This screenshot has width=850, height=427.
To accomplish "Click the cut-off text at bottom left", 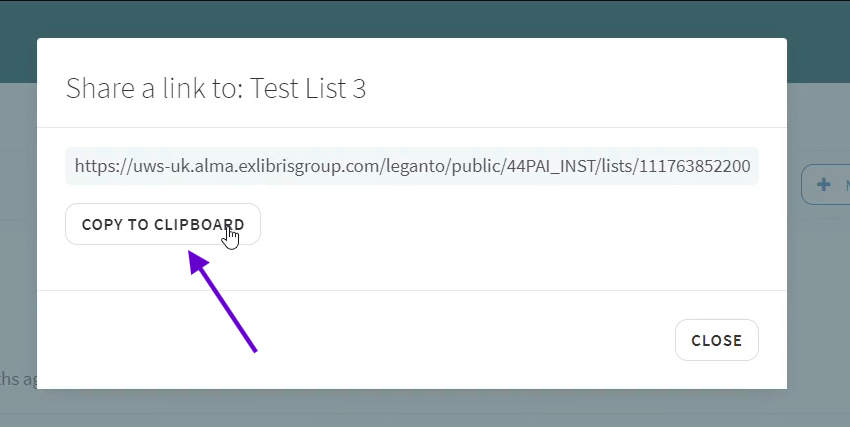I will (x=18, y=378).
